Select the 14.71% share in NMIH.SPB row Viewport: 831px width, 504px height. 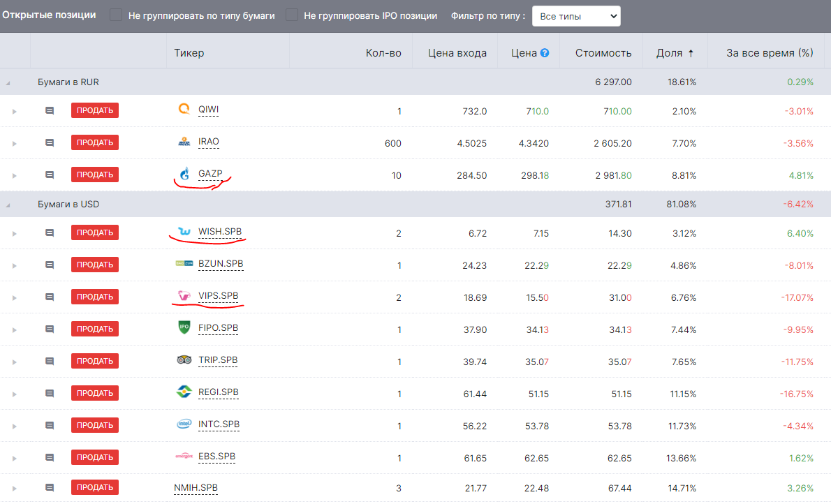(x=682, y=488)
